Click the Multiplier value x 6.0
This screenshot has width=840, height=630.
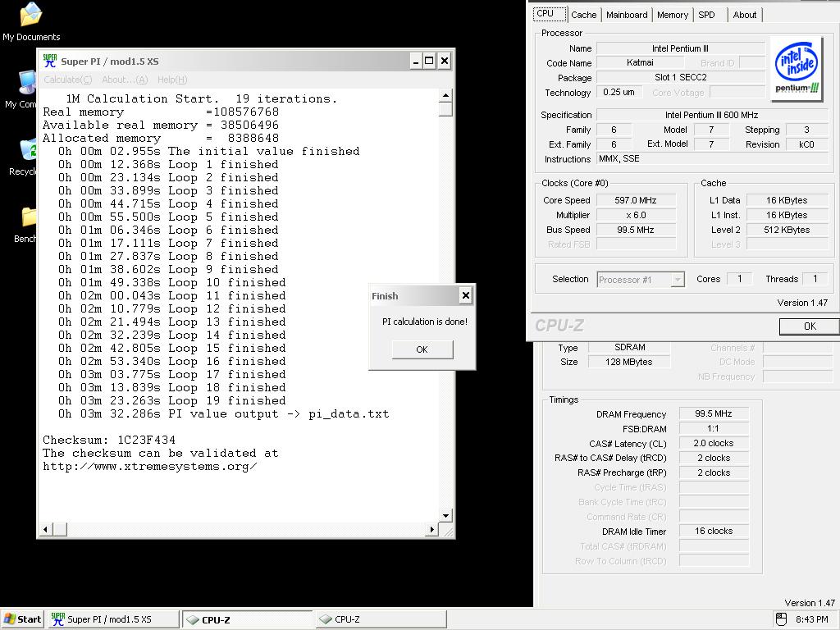tap(636, 216)
